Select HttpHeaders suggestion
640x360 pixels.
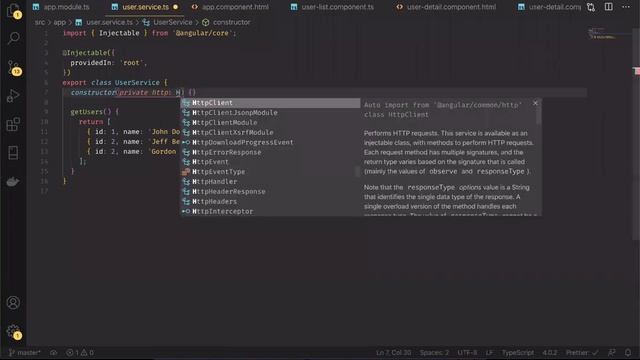[271, 202]
